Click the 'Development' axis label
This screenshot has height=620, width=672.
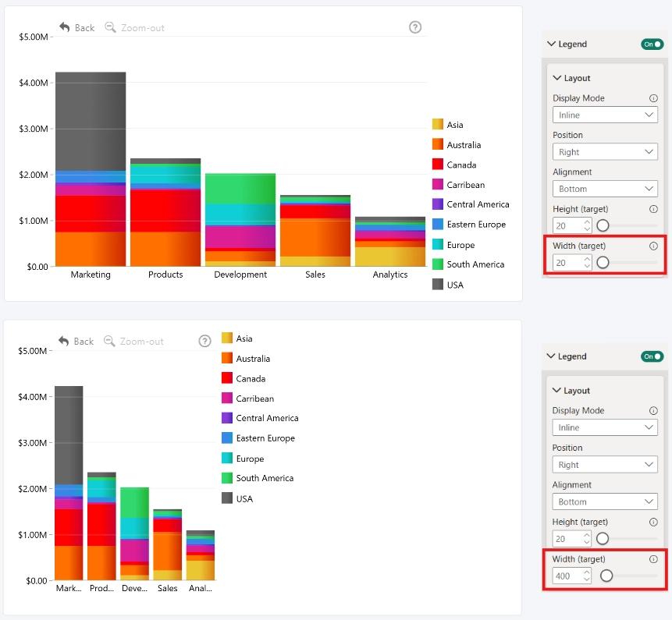[240, 275]
